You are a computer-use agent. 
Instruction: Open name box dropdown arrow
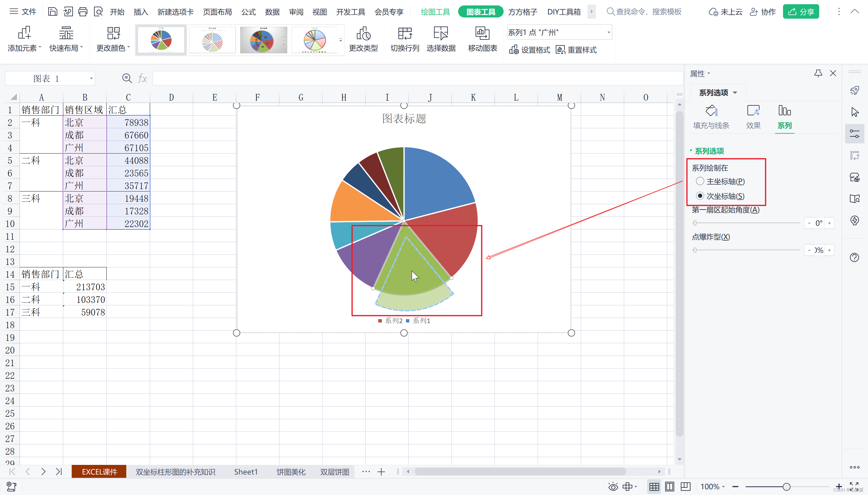coord(91,79)
